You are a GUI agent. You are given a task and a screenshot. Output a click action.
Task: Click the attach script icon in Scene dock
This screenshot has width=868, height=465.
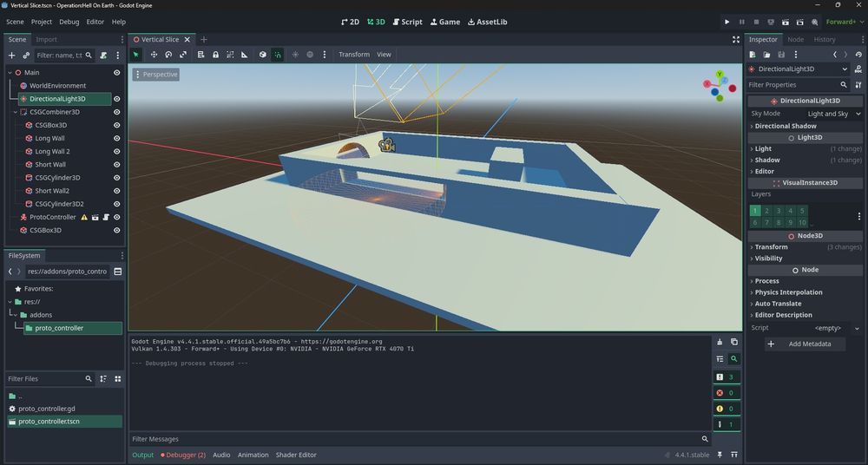click(103, 56)
